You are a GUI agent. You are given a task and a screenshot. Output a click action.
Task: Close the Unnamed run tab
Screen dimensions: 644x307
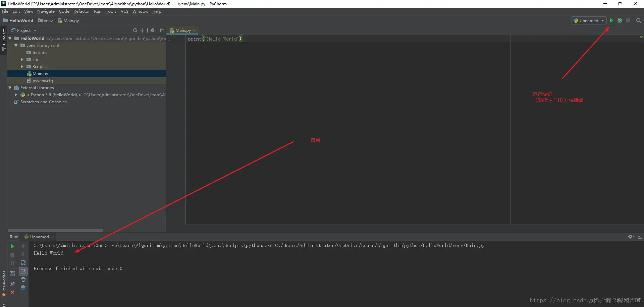pos(53,237)
